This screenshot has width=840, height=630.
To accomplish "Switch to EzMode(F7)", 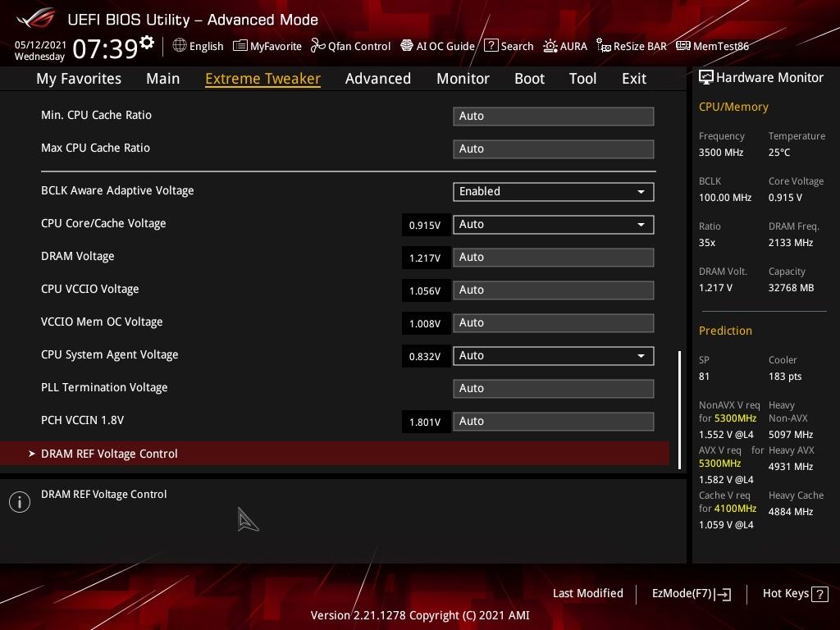I will click(691, 594).
